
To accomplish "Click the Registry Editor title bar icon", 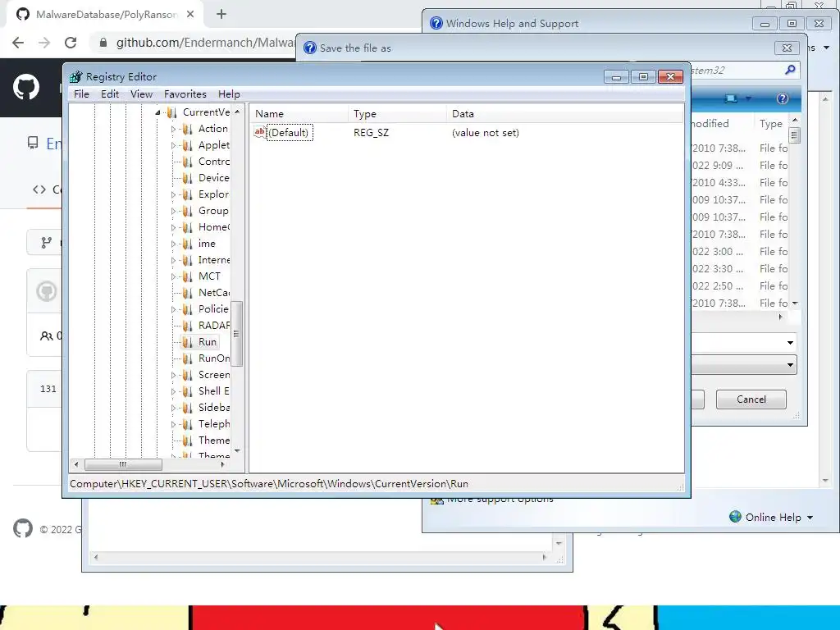I will [76, 76].
